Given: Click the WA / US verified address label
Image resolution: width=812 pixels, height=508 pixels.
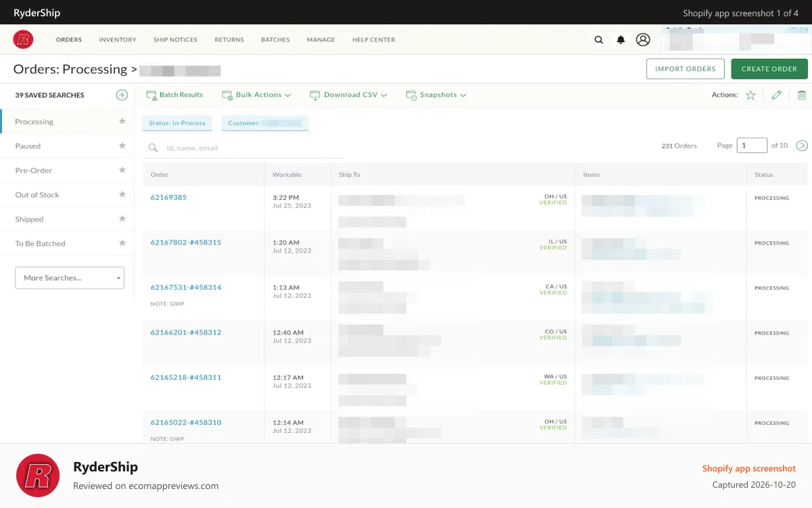Looking at the screenshot, I should coord(554,380).
